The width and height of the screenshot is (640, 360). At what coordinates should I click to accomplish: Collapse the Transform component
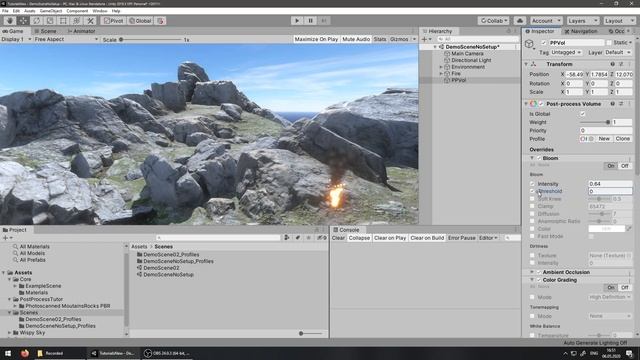[x=526, y=64]
